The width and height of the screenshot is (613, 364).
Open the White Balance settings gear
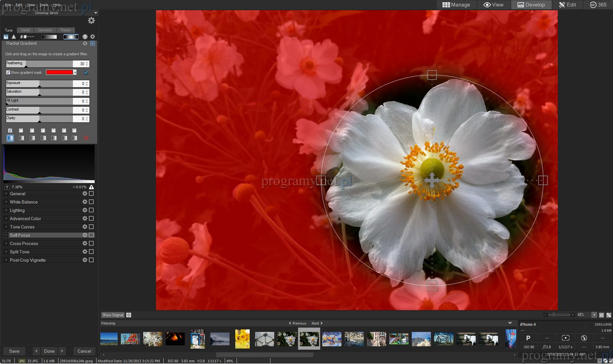(84, 202)
